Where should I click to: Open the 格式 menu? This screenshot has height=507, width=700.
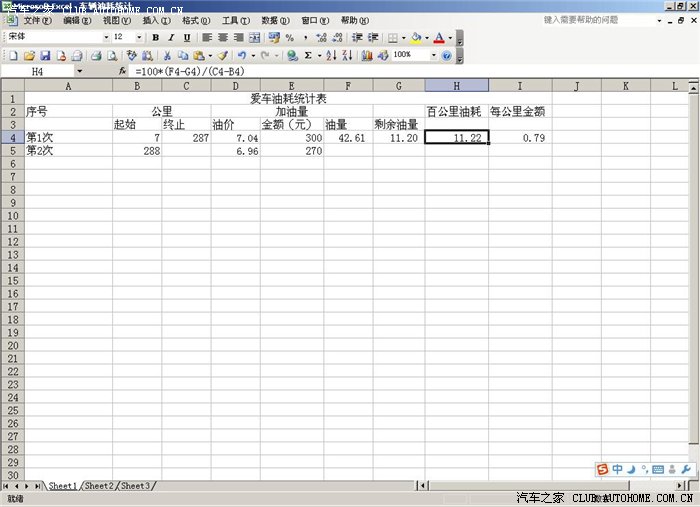click(189, 20)
